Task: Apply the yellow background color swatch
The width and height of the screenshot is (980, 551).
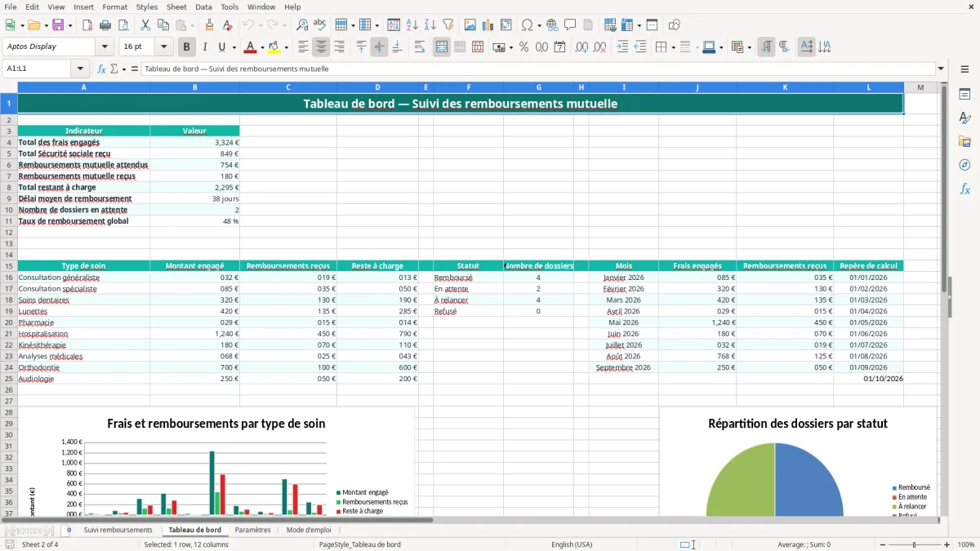Action: (x=275, y=47)
